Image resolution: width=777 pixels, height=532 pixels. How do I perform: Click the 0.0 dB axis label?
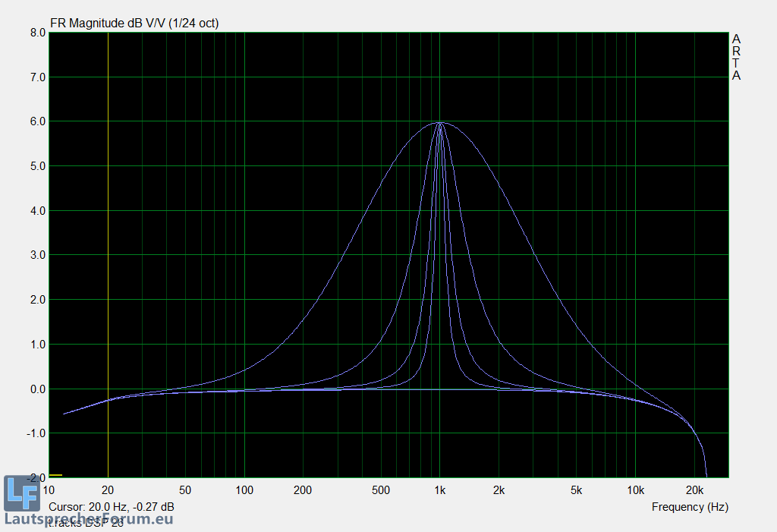click(x=37, y=389)
